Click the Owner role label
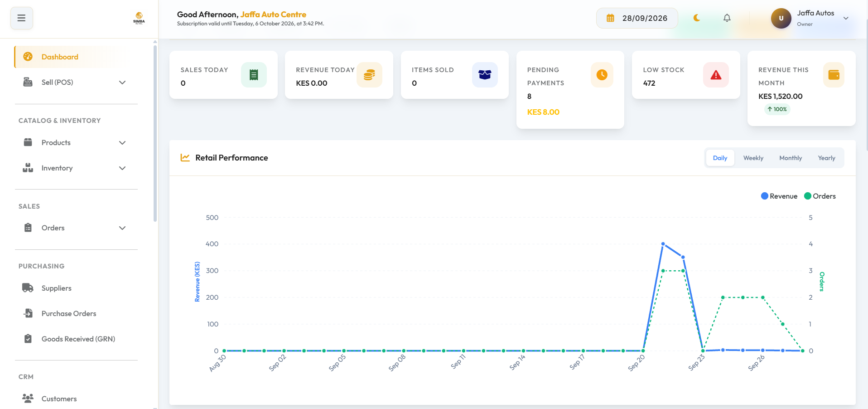The image size is (868, 409). click(805, 24)
